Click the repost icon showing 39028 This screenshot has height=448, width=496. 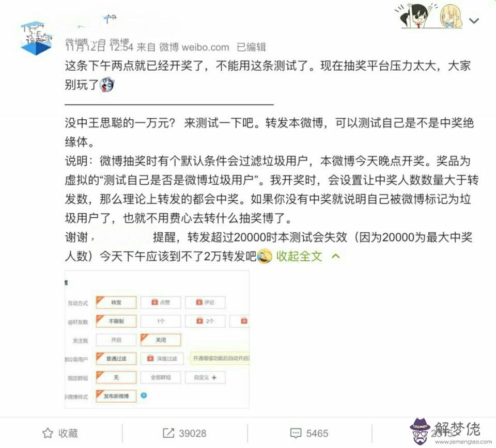click(168, 433)
